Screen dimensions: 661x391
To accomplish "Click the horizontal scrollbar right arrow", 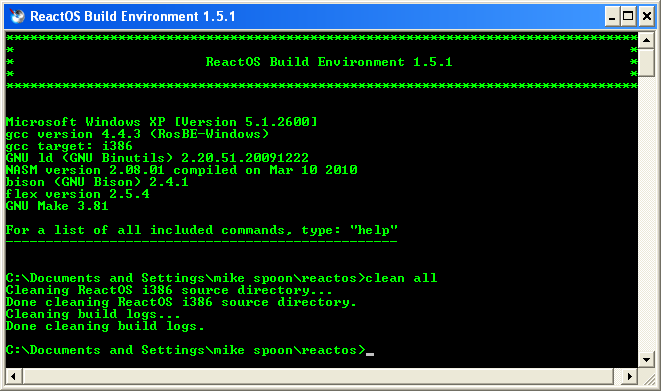I will click(630, 376).
